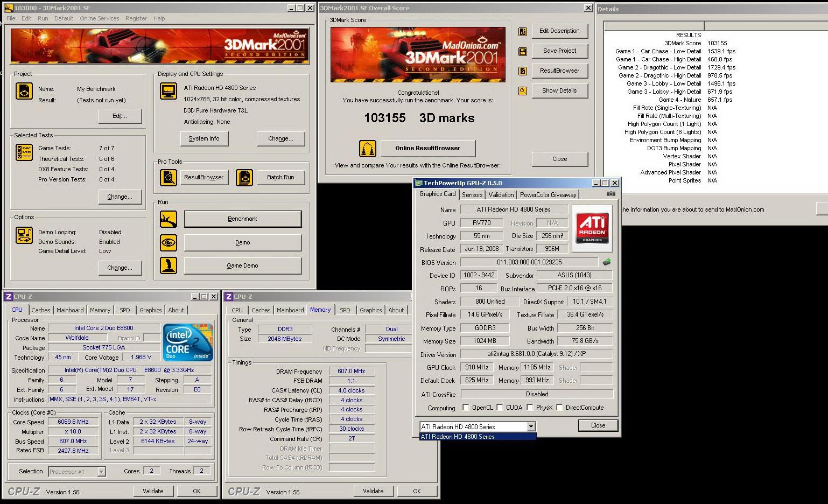Click the Benchmark run icon
Screen dimensions: 828x504
coord(169,219)
